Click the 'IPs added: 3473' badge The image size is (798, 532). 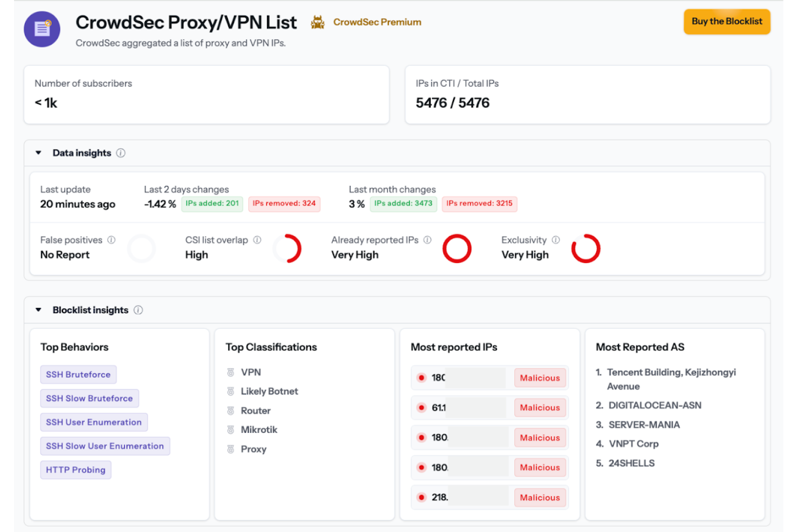[x=403, y=204]
